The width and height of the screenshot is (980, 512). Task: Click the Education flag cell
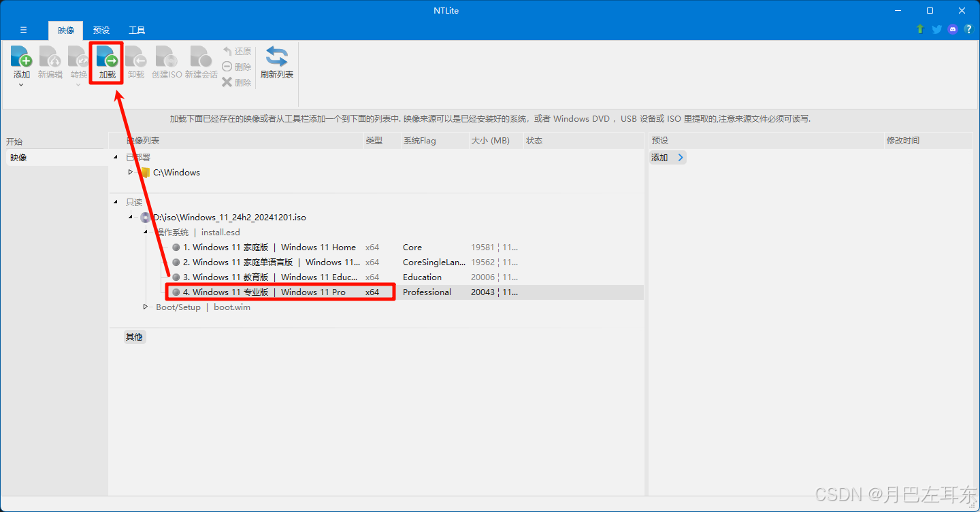coord(422,277)
